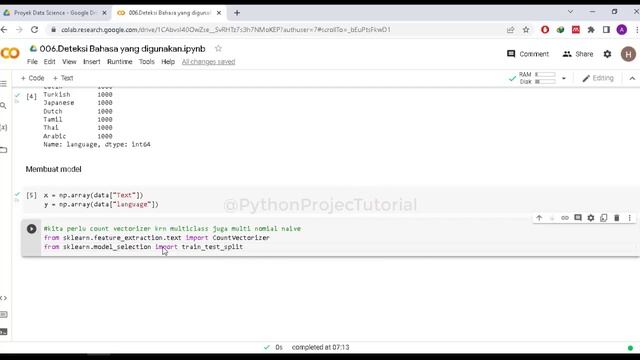Open variables sidebar icon
This screenshot has height=360, width=640.
click(4, 128)
